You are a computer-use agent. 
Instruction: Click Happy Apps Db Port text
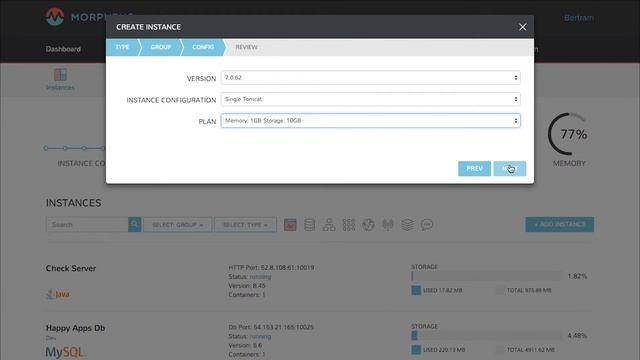[271, 327]
